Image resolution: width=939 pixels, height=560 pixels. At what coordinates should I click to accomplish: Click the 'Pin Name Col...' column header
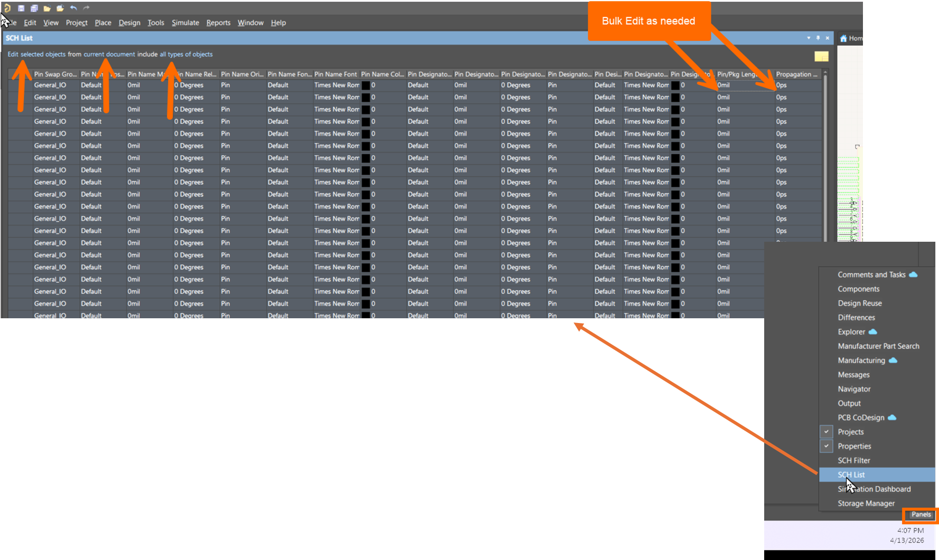382,74
